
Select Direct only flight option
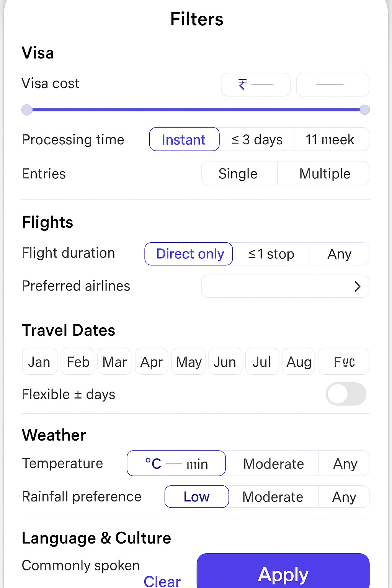pyautogui.click(x=189, y=254)
